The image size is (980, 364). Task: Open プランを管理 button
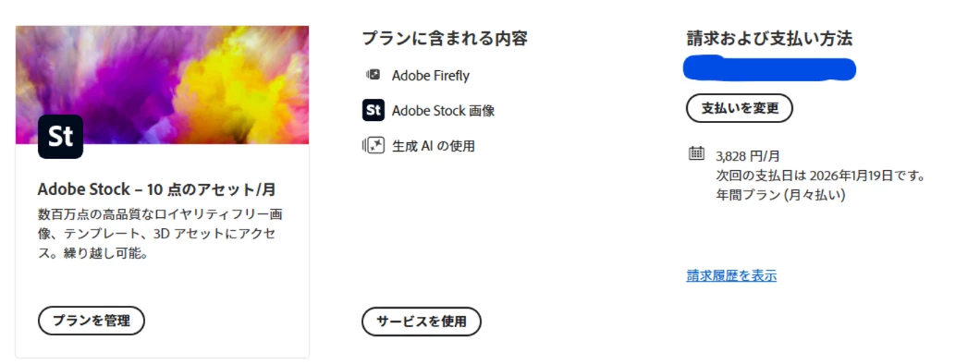[92, 321]
